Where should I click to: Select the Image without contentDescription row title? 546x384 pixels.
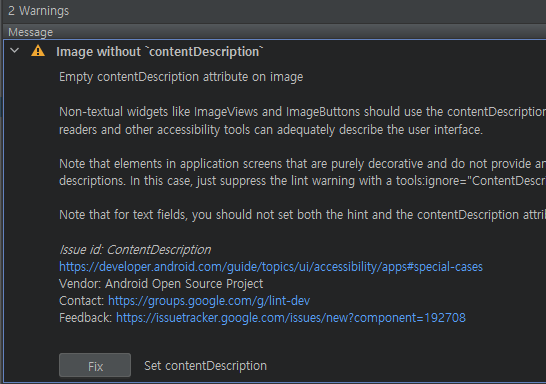pos(159,52)
